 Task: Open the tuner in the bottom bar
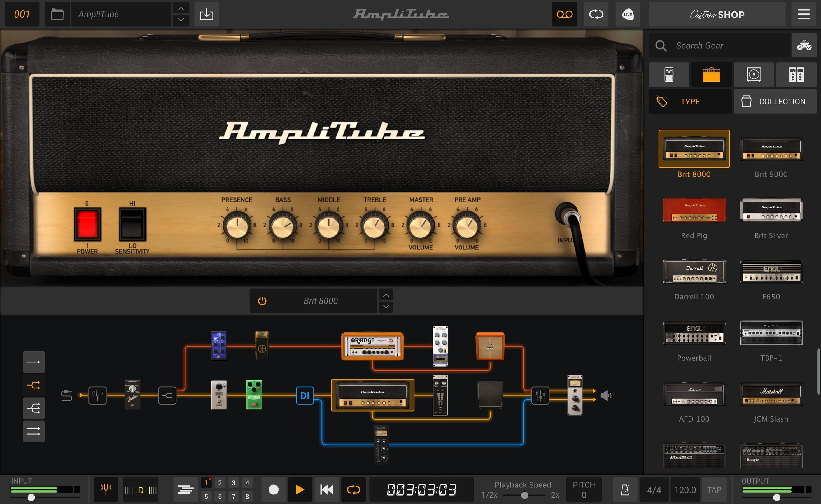click(105, 489)
